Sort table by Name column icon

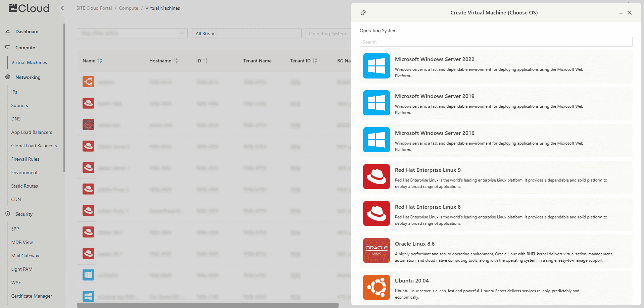[x=100, y=61]
